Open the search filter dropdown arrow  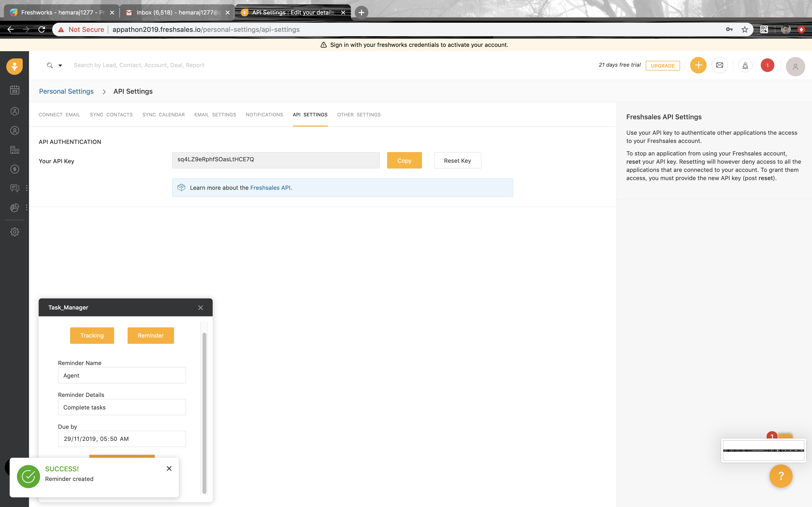tap(60, 65)
